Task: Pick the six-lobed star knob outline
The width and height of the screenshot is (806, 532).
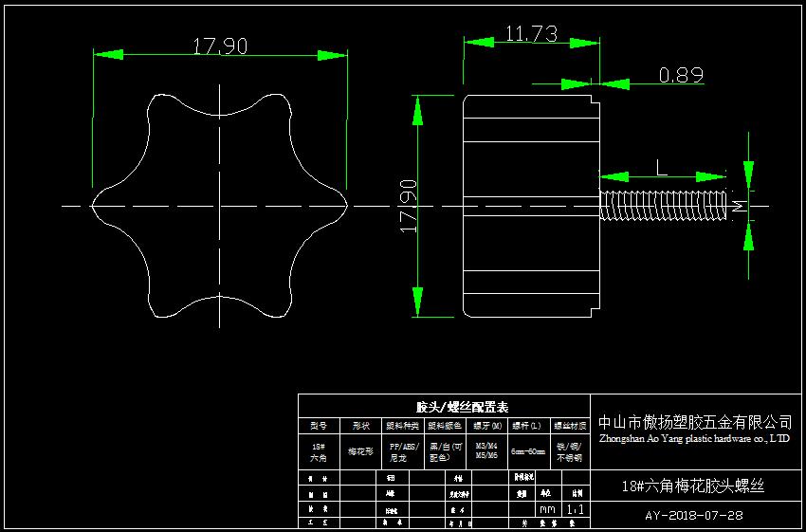Action: 220,206
